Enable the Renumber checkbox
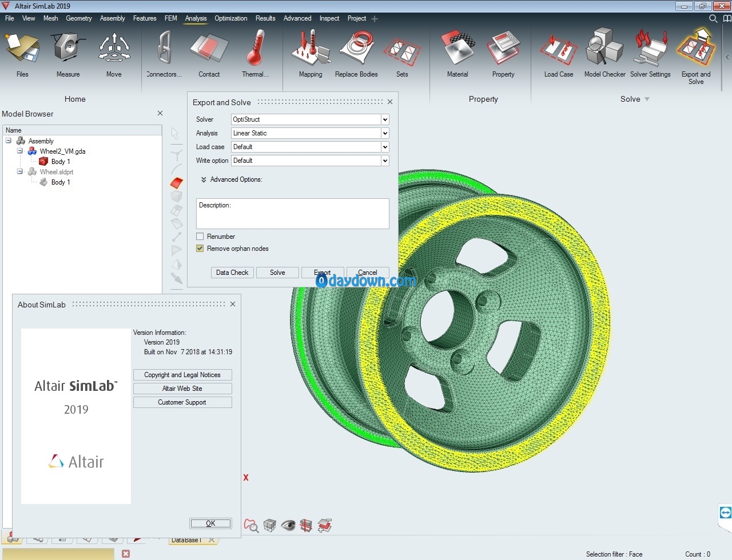This screenshot has width=732, height=560. (200, 237)
